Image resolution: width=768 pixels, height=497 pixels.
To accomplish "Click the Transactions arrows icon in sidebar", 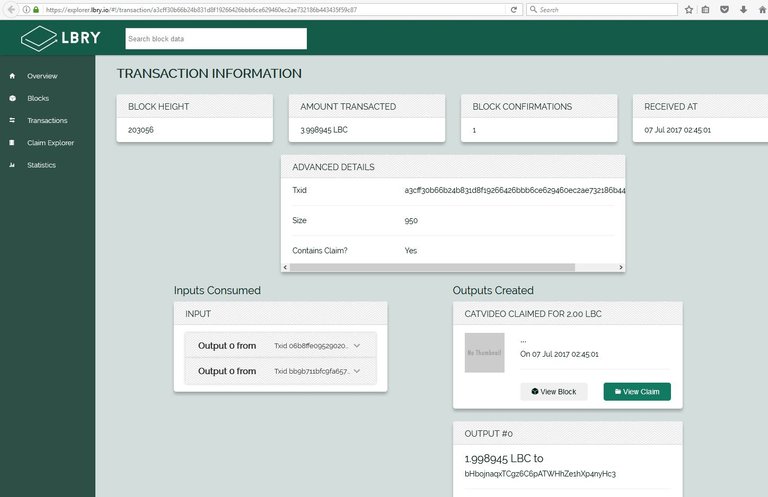I will (x=12, y=121).
